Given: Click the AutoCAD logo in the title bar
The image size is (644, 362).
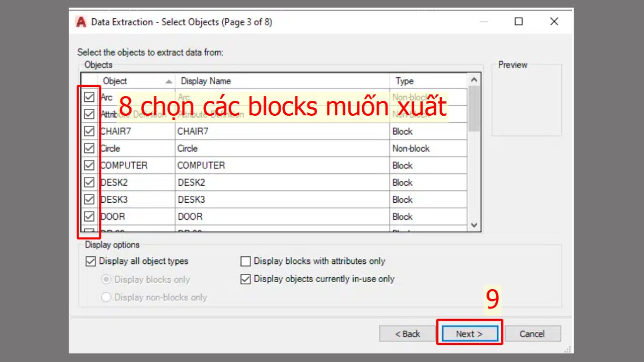Looking at the screenshot, I should (80, 21).
